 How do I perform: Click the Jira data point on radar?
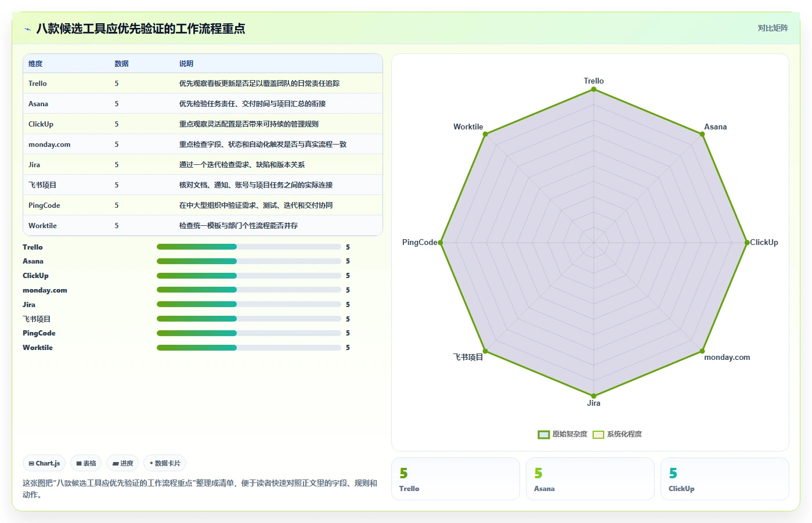coord(594,396)
